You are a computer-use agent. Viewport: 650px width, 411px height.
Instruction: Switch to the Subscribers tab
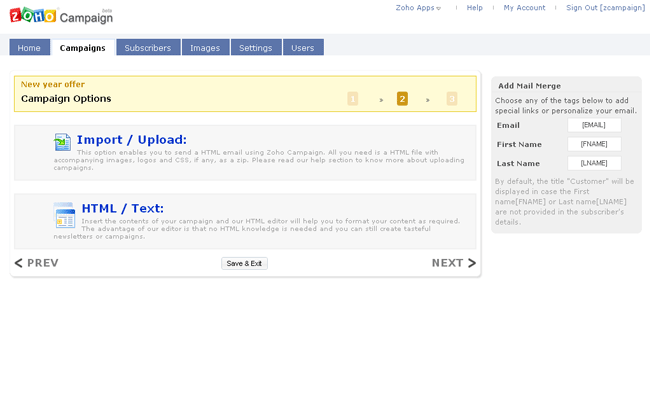148,48
